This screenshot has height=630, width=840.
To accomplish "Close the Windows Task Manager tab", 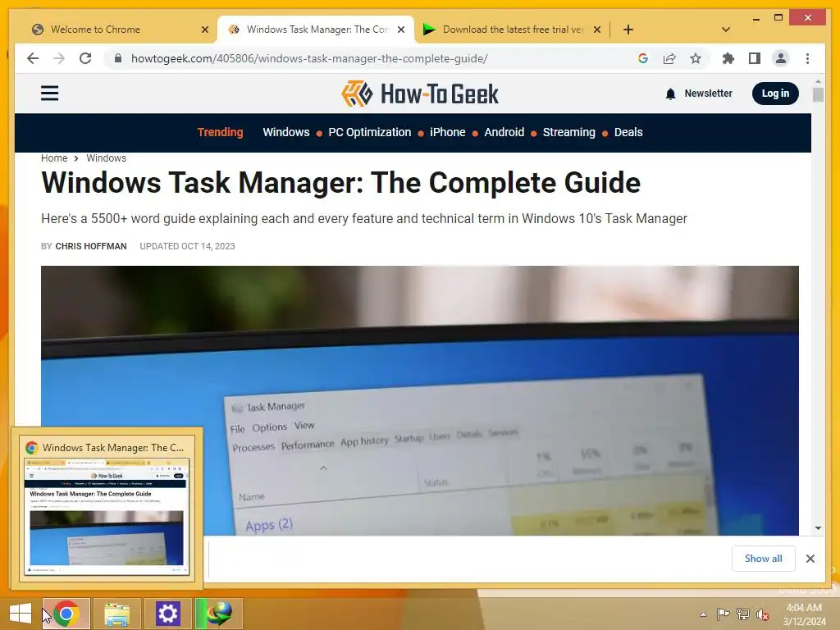I will (400, 30).
